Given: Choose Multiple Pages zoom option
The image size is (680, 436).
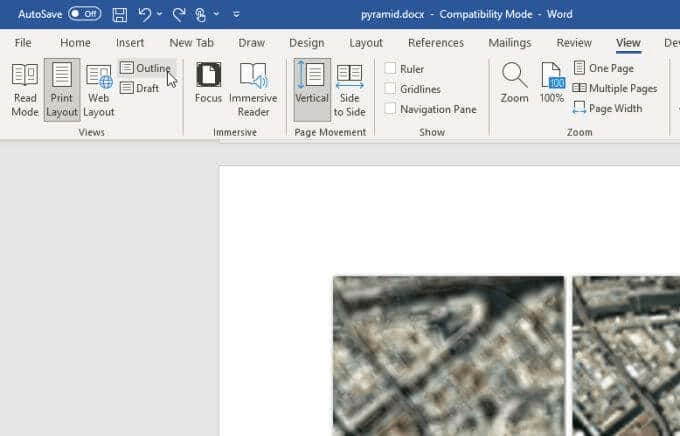Looking at the screenshot, I should [x=614, y=88].
